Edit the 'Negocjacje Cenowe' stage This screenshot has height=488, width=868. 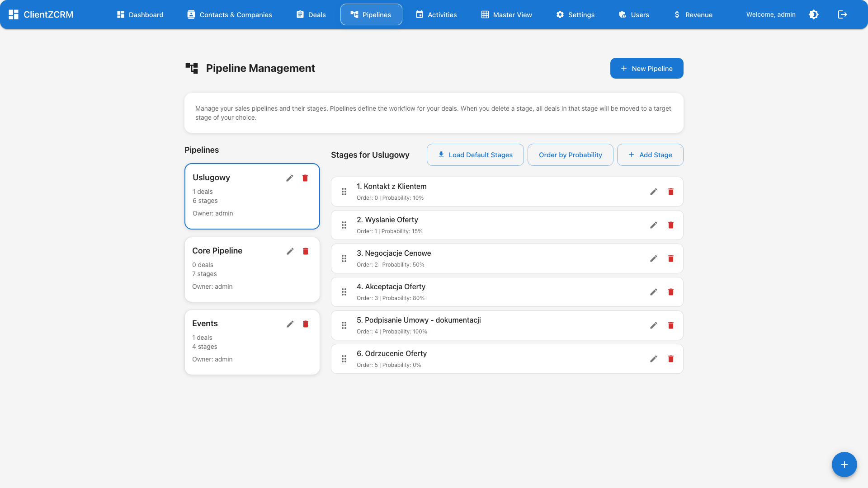[x=654, y=258]
